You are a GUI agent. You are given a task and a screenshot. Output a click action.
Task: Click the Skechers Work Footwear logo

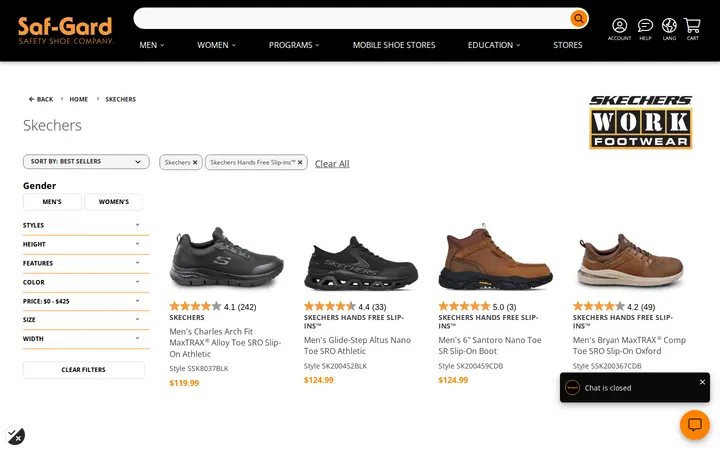(641, 122)
